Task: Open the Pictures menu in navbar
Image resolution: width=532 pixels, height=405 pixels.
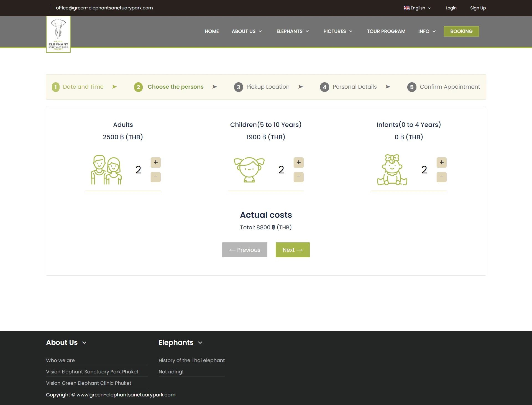Action: point(337,31)
